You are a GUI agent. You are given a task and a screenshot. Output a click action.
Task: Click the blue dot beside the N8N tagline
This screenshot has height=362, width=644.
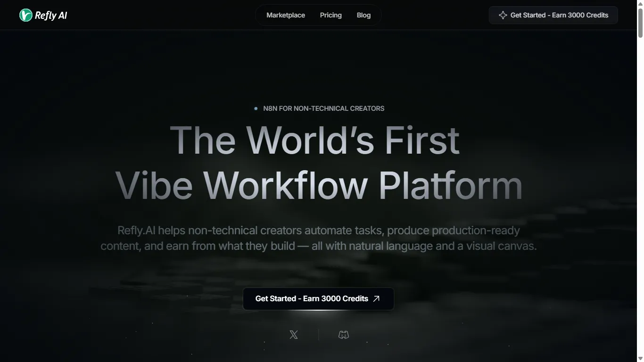pyautogui.click(x=256, y=108)
